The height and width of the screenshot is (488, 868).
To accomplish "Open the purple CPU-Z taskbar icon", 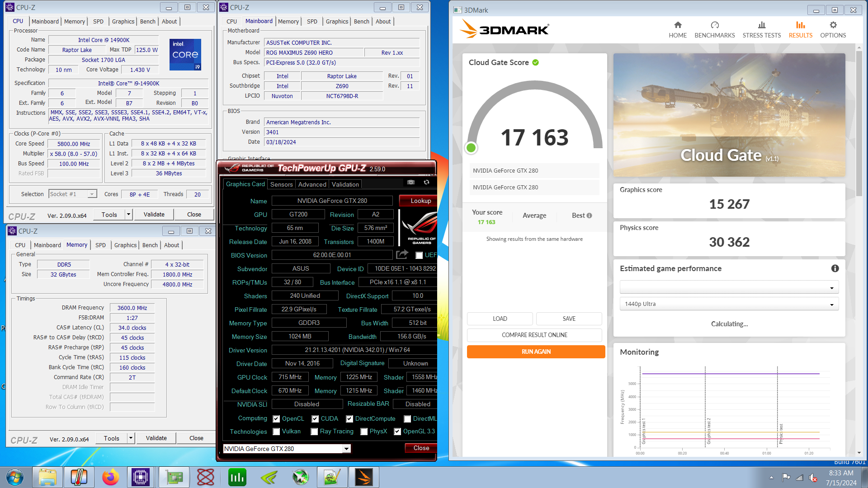I will pyautogui.click(x=141, y=477).
